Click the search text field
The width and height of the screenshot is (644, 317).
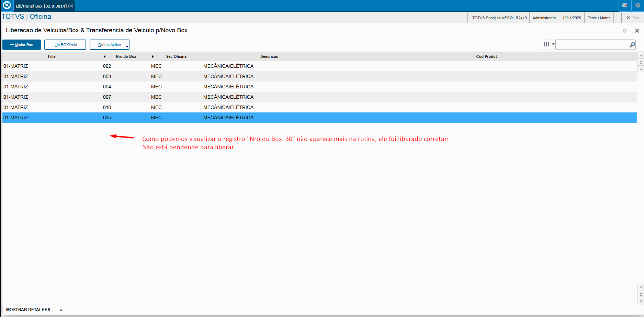click(x=592, y=45)
